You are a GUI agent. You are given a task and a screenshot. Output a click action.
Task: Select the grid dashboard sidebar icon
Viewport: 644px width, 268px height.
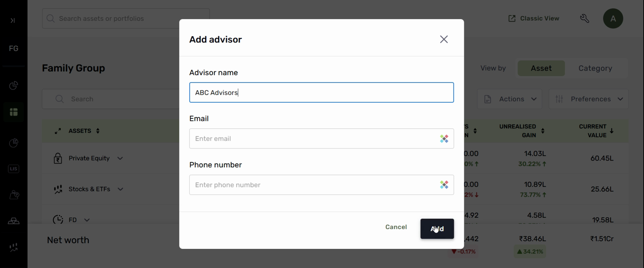point(14,112)
